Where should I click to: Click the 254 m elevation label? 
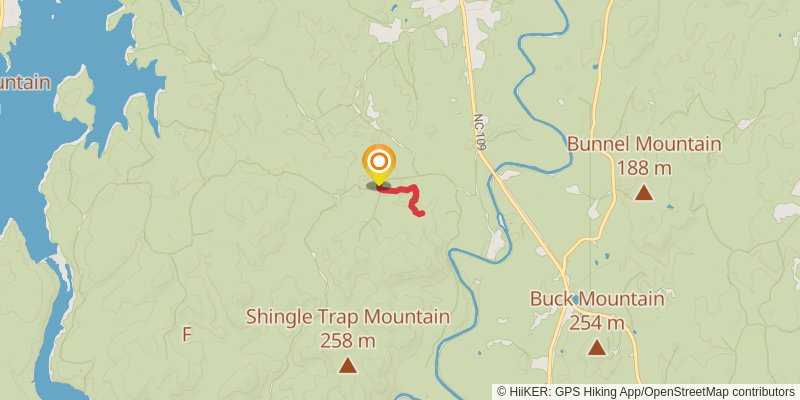pos(596,323)
